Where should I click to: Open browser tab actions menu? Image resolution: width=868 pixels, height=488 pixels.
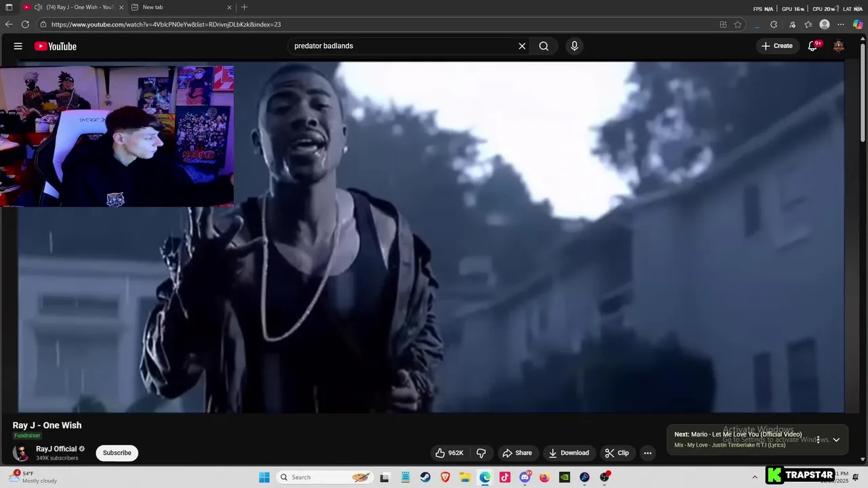pyautogui.click(x=9, y=7)
